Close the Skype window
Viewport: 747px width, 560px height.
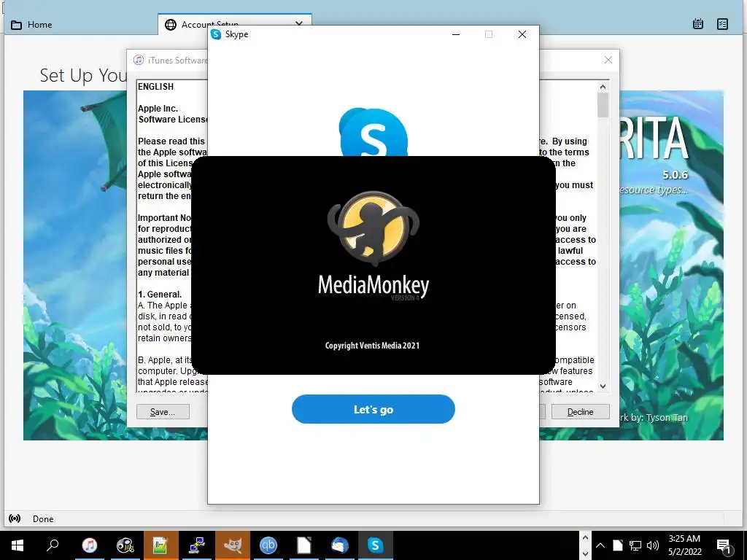tap(522, 34)
